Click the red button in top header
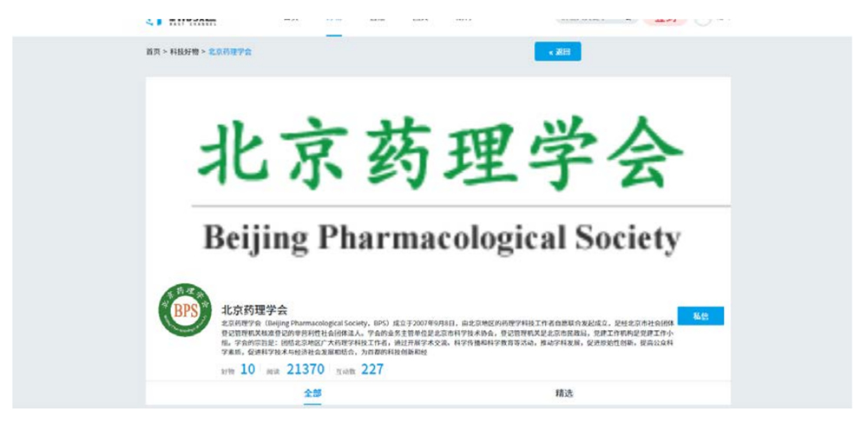The width and height of the screenshot is (868, 423). [665, 20]
